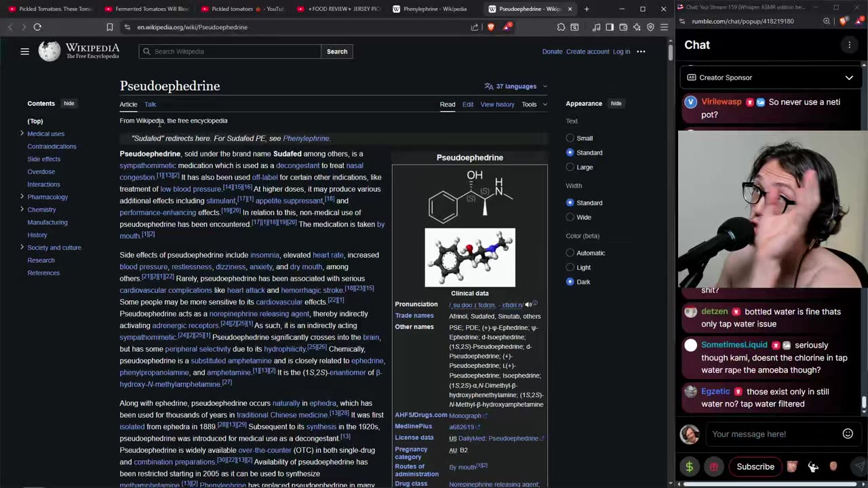868x488 pixels.
Task: Click the chat messages vertical scrollbar
Action: [864, 403]
